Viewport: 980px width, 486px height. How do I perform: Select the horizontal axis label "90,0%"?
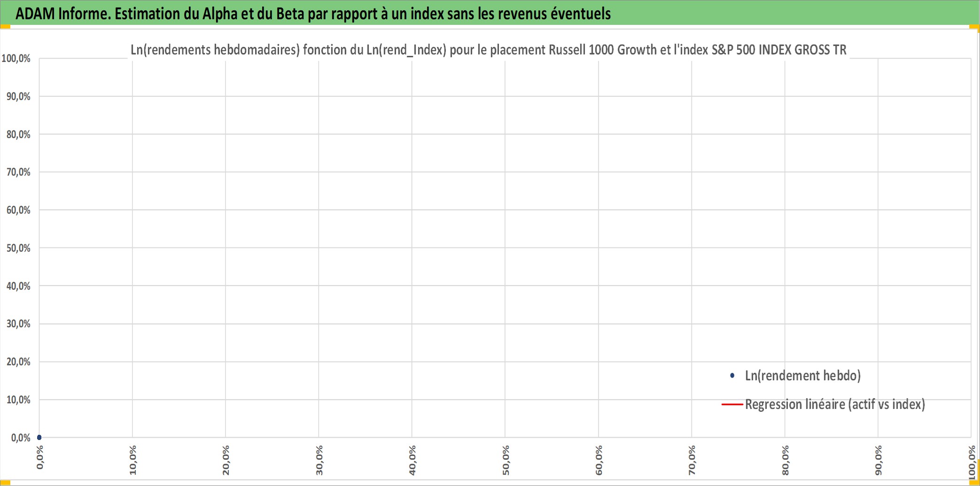point(879,460)
